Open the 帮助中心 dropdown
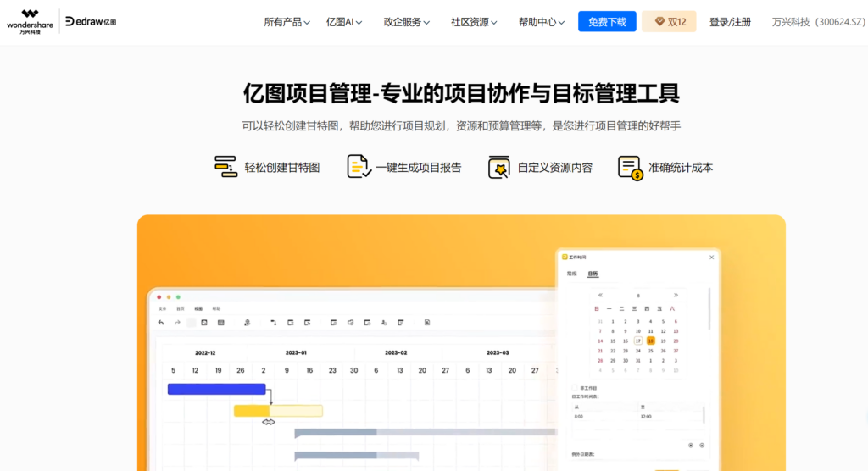The image size is (868, 471). tap(542, 22)
